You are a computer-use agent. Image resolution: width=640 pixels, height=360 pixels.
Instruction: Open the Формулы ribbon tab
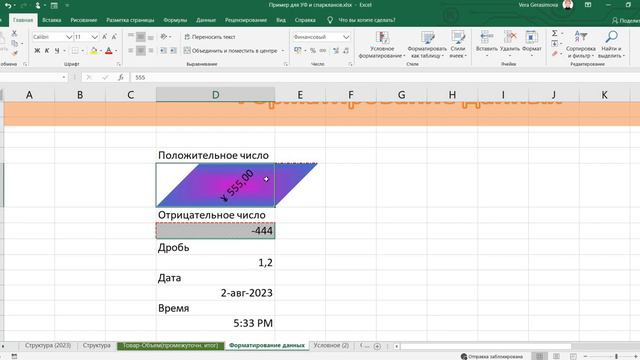[175, 20]
